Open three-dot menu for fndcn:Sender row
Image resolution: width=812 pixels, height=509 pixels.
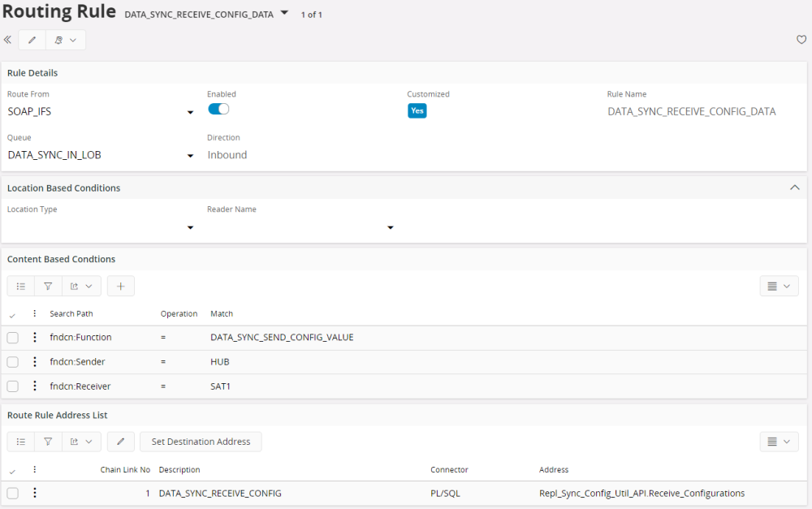tap(34, 362)
